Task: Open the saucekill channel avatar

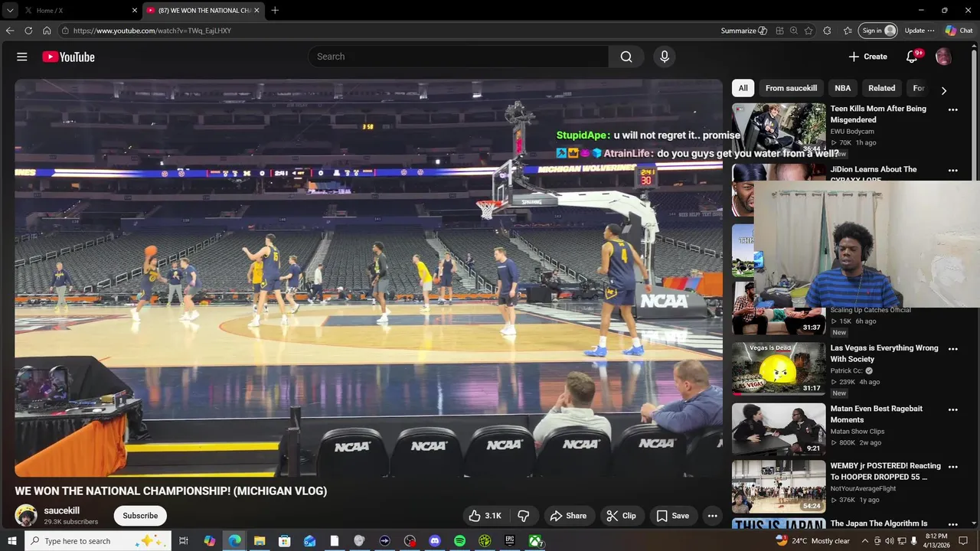Action: 26,516
